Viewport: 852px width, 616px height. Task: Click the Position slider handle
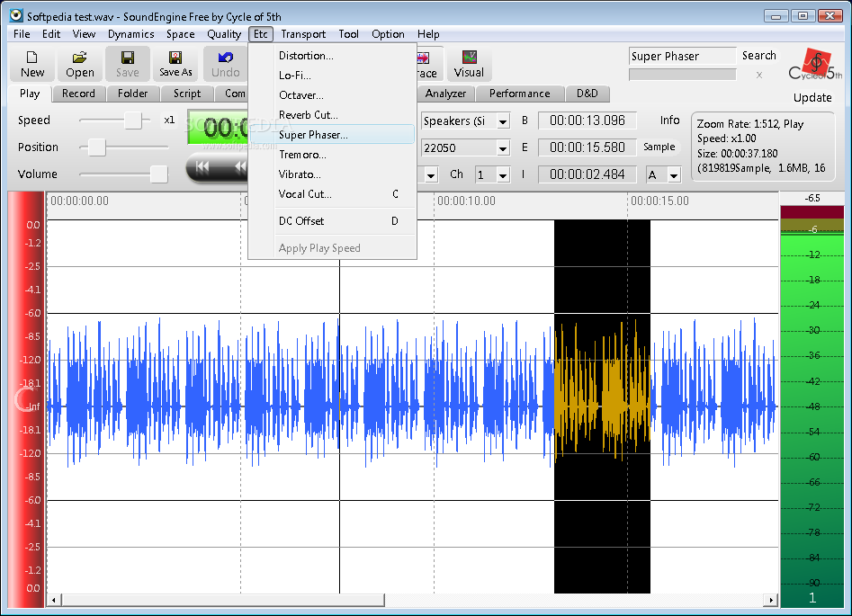(x=97, y=147)
